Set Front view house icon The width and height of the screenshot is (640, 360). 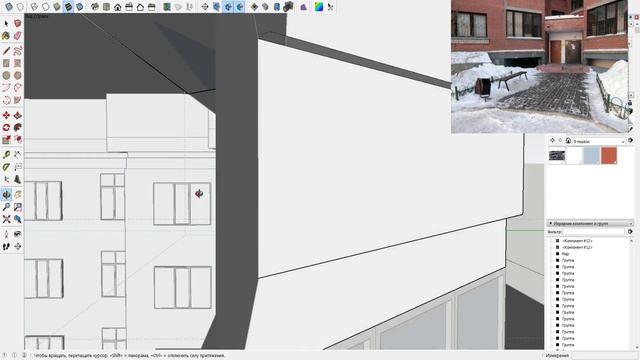click(x=118, y=7)
